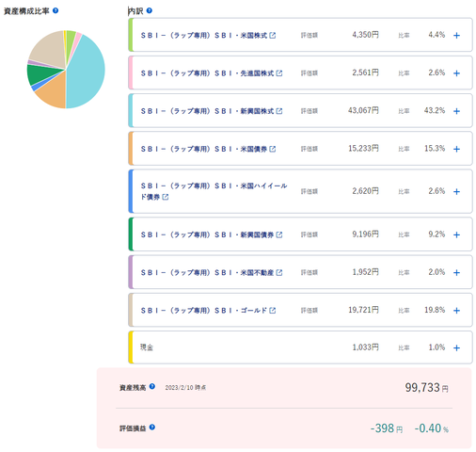This screenshot has height=452, width=476.
Task: Click the 99,733円 asset balance total
Action: pyautogui.click(x=426, y=387)
